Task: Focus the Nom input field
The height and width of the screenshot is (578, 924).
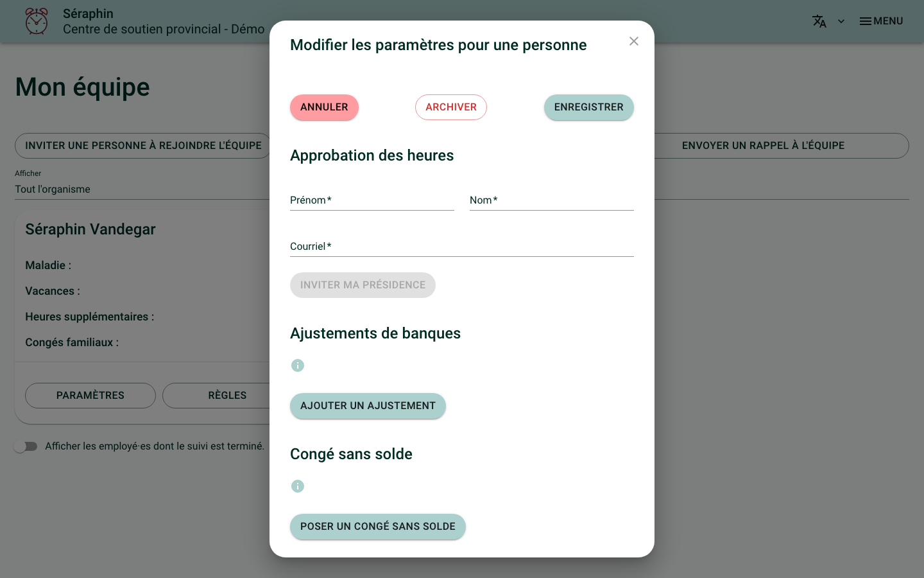Action: (x=552, y=200)
